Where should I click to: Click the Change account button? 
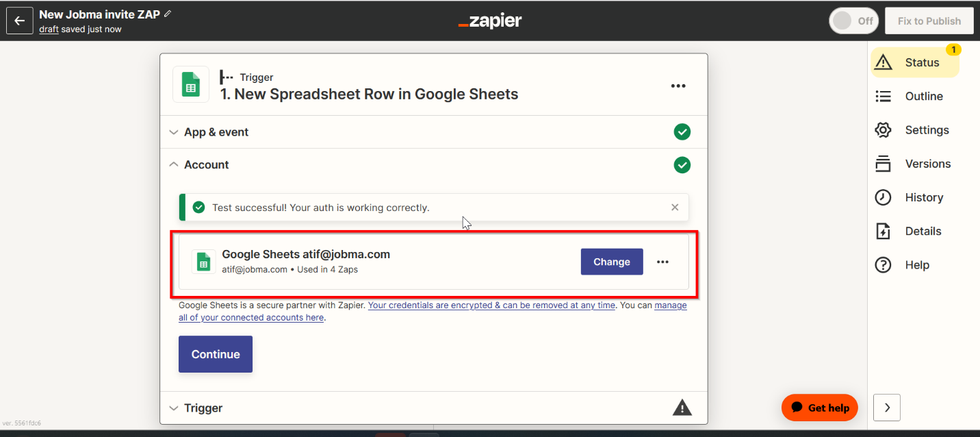pos(612,262)
